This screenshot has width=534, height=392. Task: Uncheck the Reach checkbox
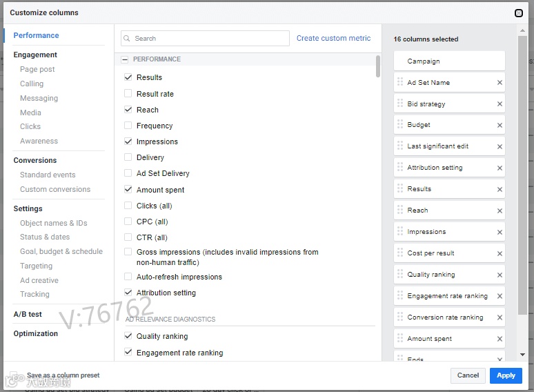point(128,110)
